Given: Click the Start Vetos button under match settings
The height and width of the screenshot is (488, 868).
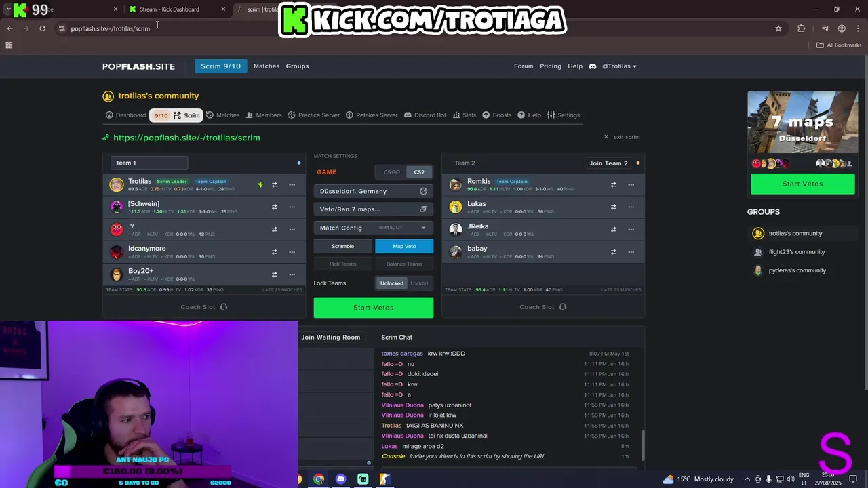Looking at the screenshot, I should (x=373, y=308).
